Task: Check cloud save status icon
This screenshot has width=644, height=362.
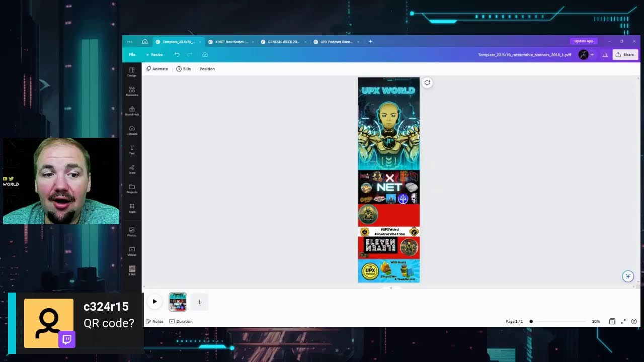Action: tap(205, 54)
